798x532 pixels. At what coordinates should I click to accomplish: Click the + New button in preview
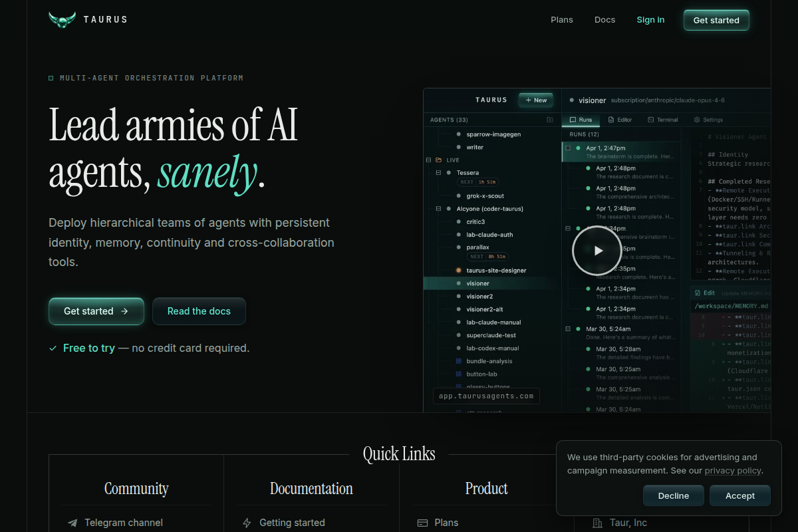coord(536,100)
